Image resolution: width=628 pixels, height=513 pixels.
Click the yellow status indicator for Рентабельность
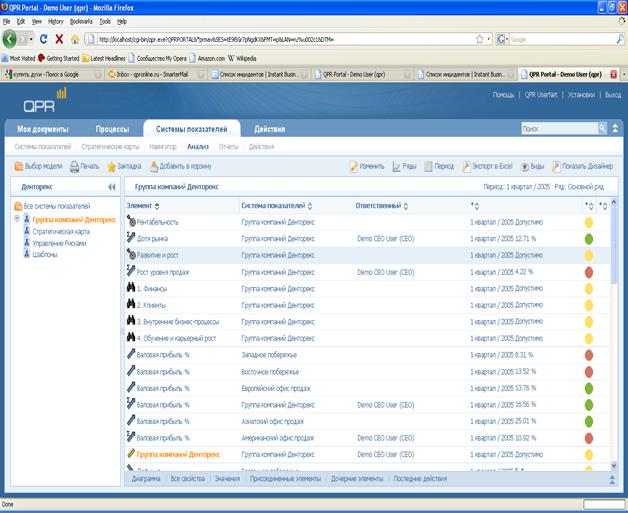click(x=588, y=222)
